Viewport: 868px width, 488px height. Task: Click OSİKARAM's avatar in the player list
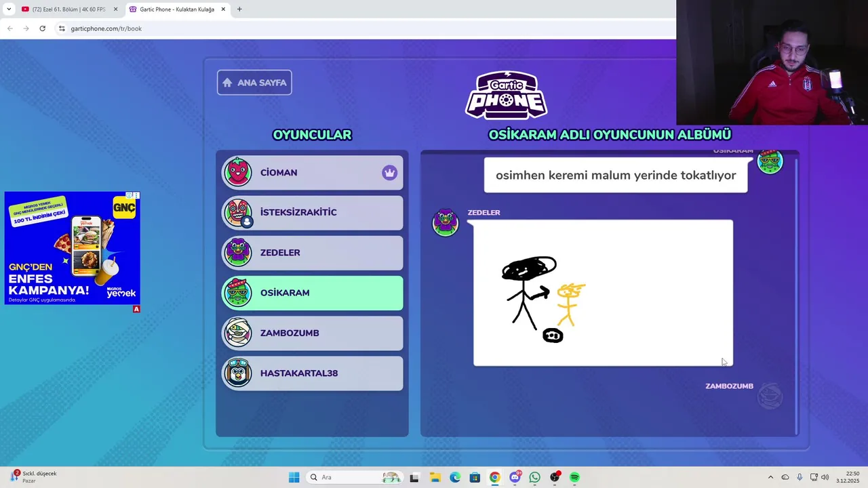coord(238,293)
